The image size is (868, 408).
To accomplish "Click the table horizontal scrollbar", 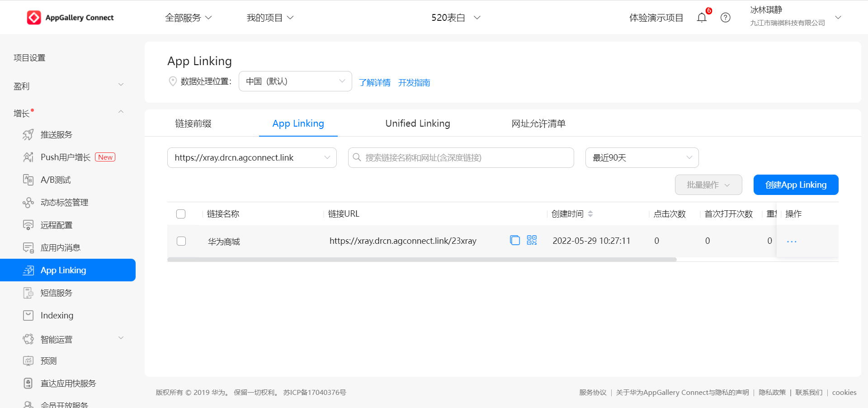I will pos(422,260).
